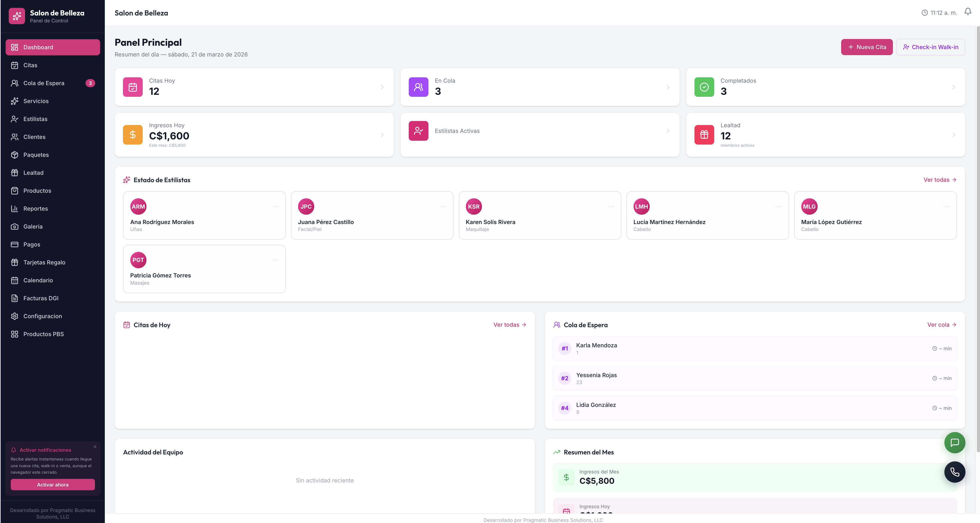The height and width of the screenshot is (523, 980).
Task: Dismiss the Activar notificaciones banner
Action: click(x=95, y=447)
